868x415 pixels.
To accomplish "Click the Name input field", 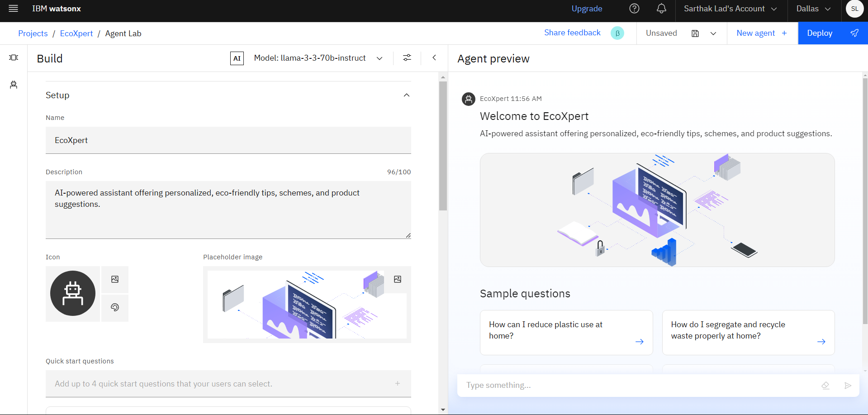I will point(228,140).
